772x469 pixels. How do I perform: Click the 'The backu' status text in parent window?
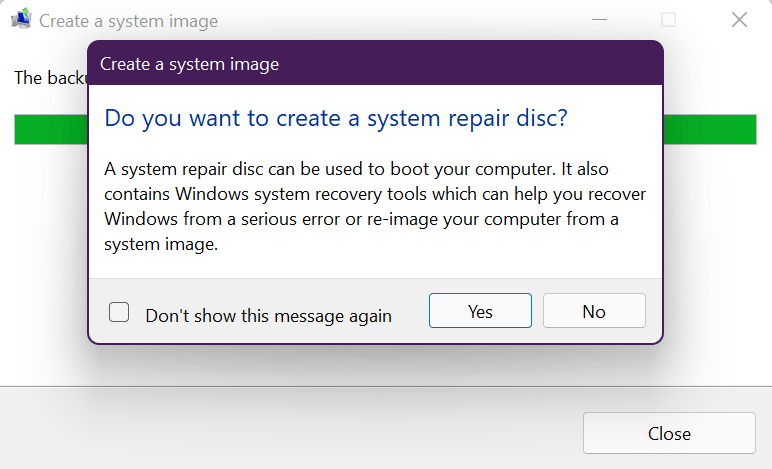click(x=51, y=78)
